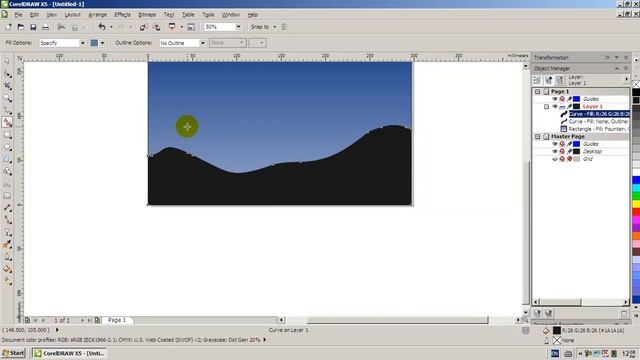This screenshot has height=360, width=640.
Task: Toggle visibility eye of Layer 1
Action: (555, 107)
